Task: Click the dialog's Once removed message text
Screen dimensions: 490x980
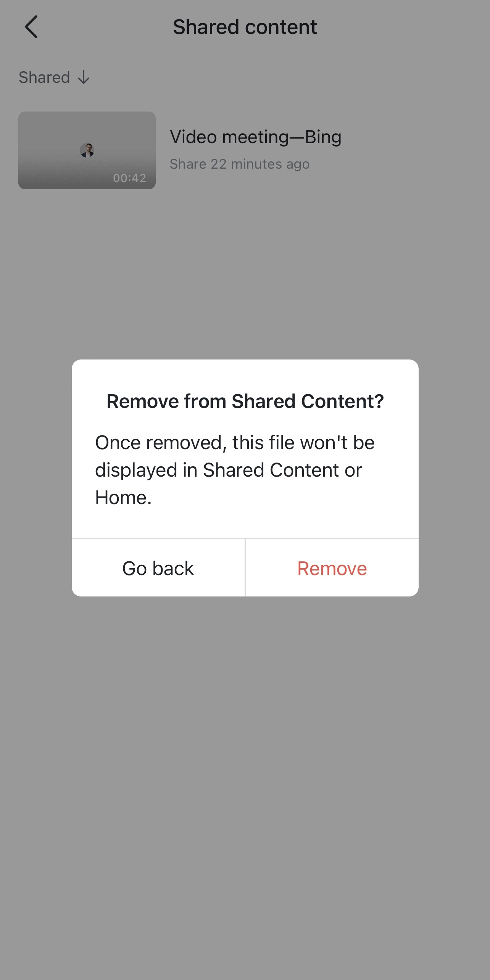Action: 235,470
